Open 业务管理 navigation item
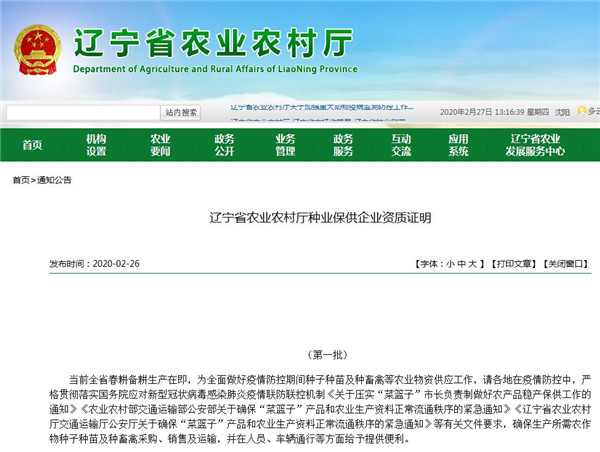 pos(285,145)
